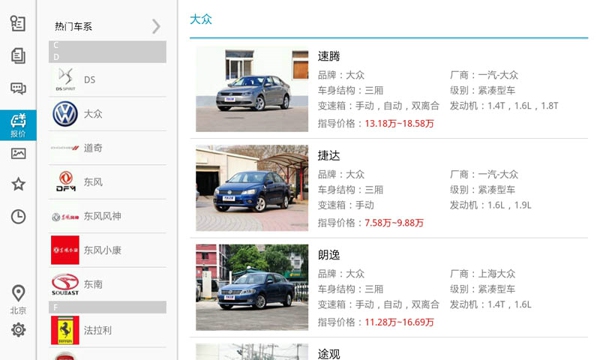Jump to the F index header
Image resolution: width=600 pixels, height=360 pixels.
[108, 307]
